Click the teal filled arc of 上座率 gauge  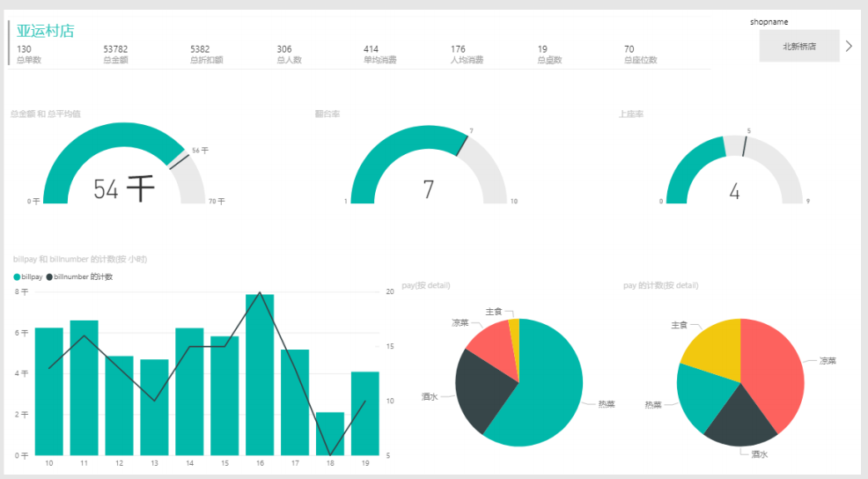689,162
